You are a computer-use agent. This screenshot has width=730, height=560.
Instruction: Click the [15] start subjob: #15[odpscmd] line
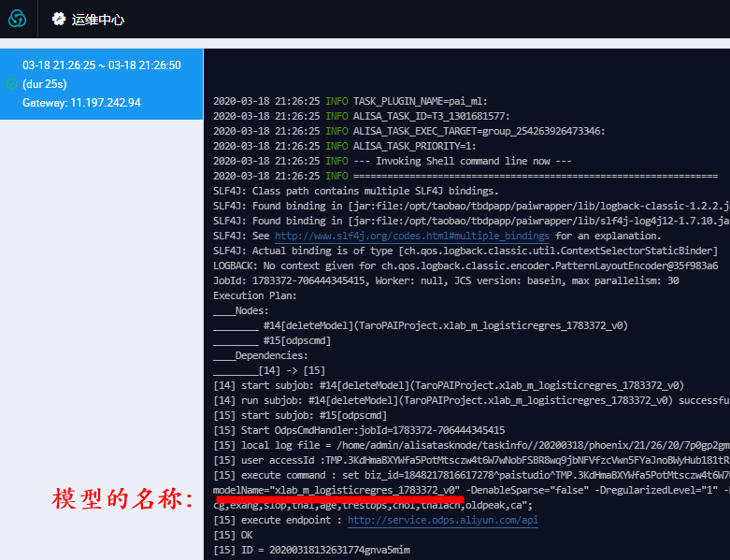(x=300, y=415)
